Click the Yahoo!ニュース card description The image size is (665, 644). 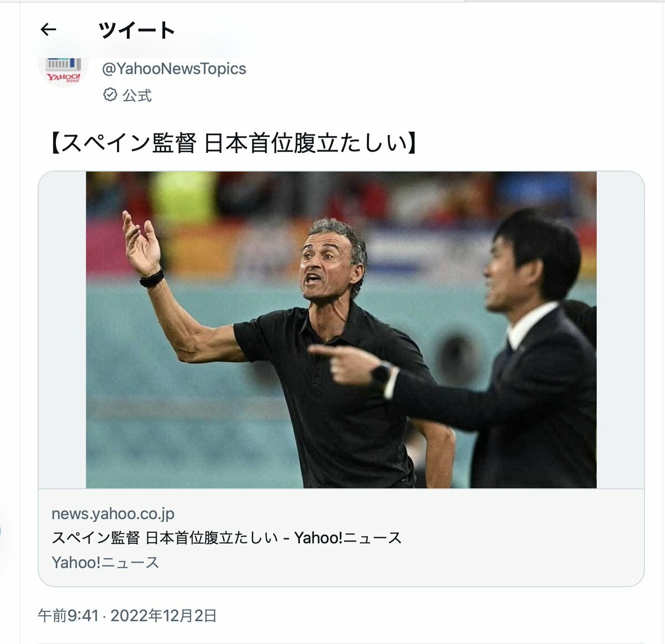pyautogui.click(x=105, y=563)
